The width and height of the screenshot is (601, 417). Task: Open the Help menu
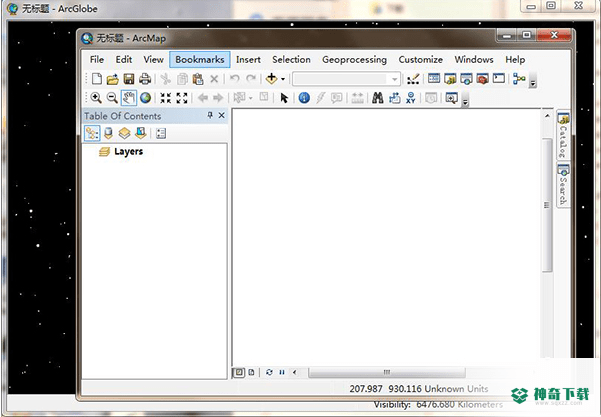[x=515, y=59]
